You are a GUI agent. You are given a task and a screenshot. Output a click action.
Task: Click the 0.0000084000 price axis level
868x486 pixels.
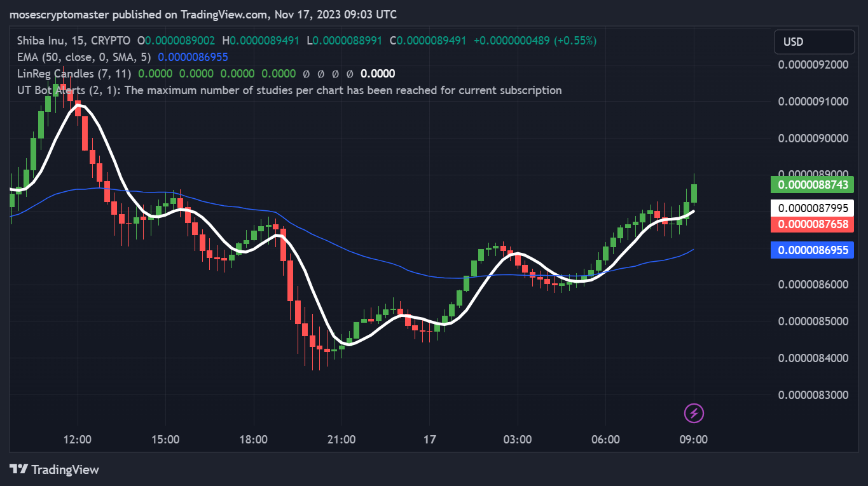[x=813, y=358]
